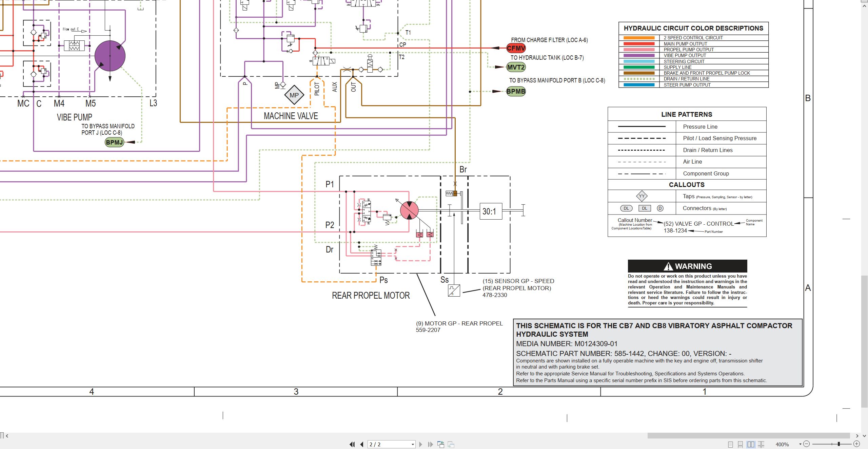Click the 400% zoom value
The height and width of the screenshot is (449, 868).
782,444
